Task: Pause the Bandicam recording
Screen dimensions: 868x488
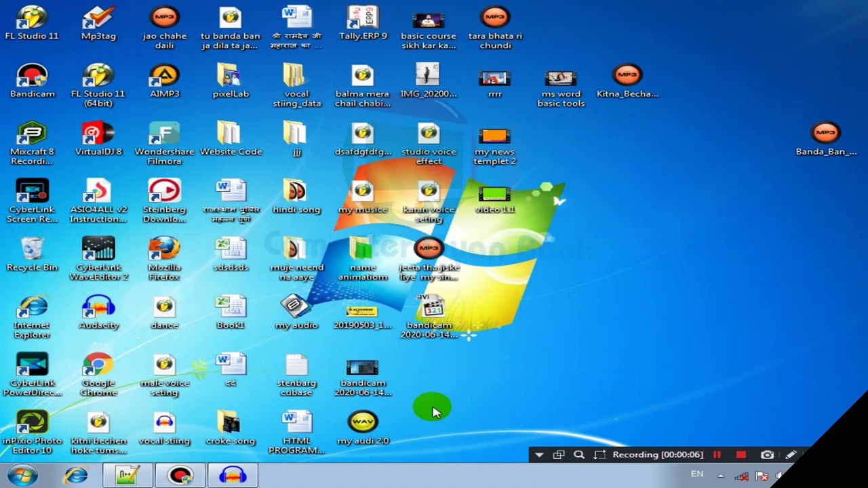Action: click(717, 455)
